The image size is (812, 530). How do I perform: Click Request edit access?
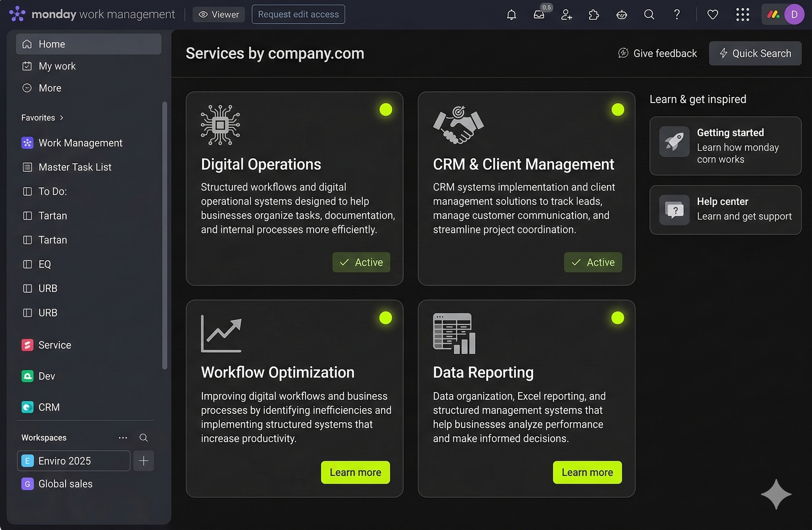tap(298, 14)
